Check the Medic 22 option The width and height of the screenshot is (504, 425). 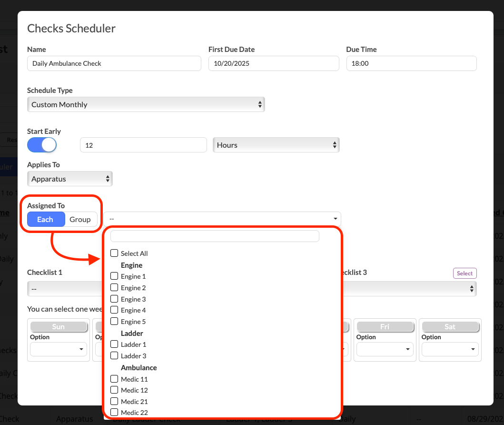pos(114,413)
